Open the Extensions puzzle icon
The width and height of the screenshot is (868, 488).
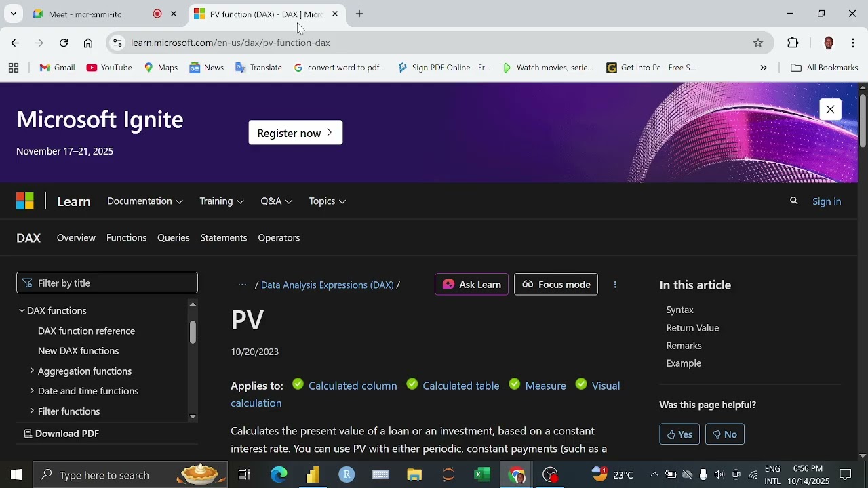793,43
